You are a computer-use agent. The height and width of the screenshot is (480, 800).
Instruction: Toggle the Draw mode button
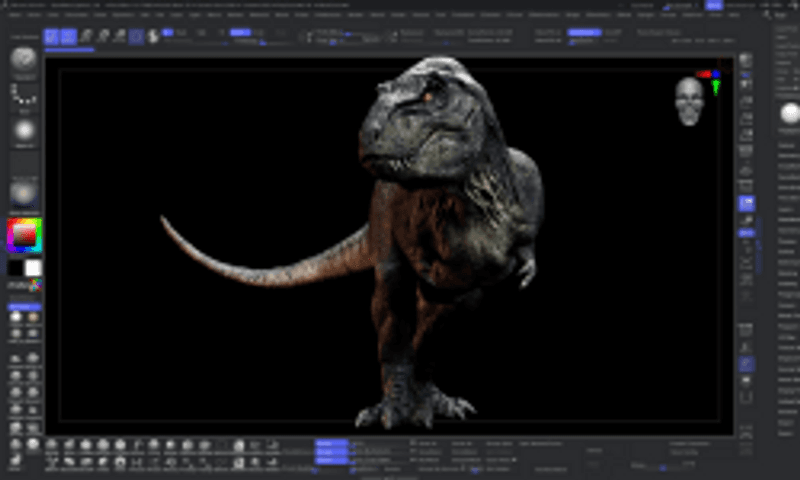click(68, 37)
